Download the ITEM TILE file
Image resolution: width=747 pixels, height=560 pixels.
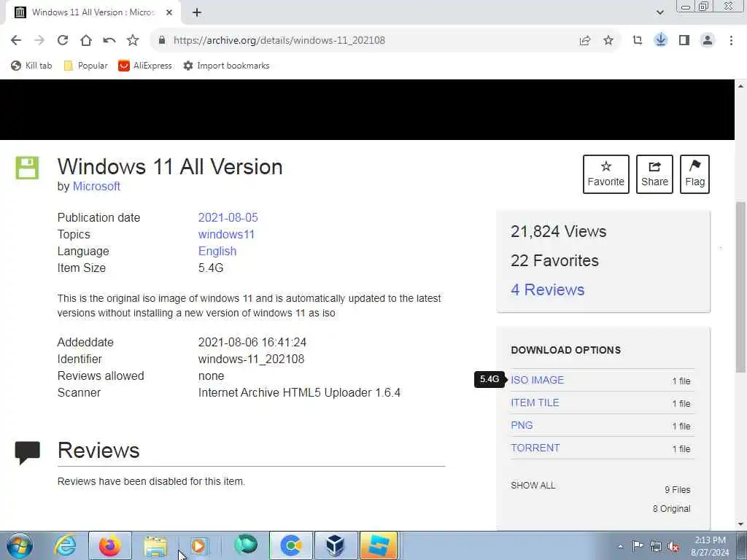coord(535,402)
